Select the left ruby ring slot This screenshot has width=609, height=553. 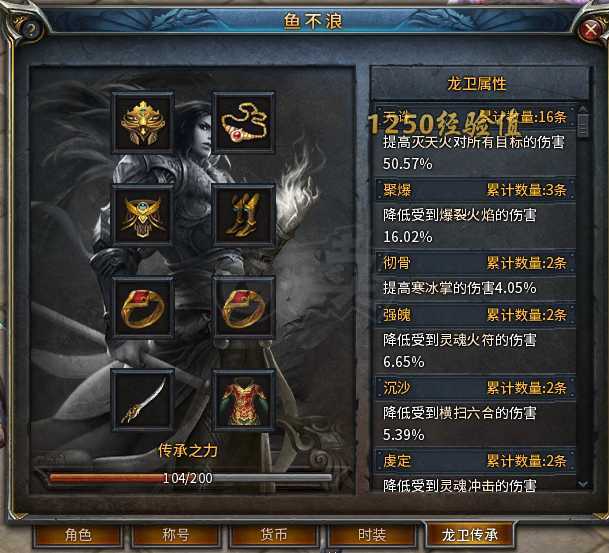(143, 308)
